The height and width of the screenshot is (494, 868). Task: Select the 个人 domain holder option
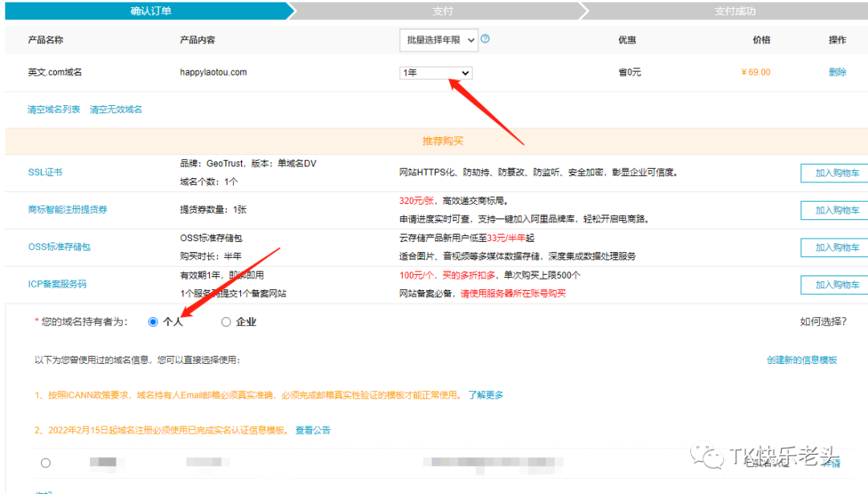(x=153, y=321)
